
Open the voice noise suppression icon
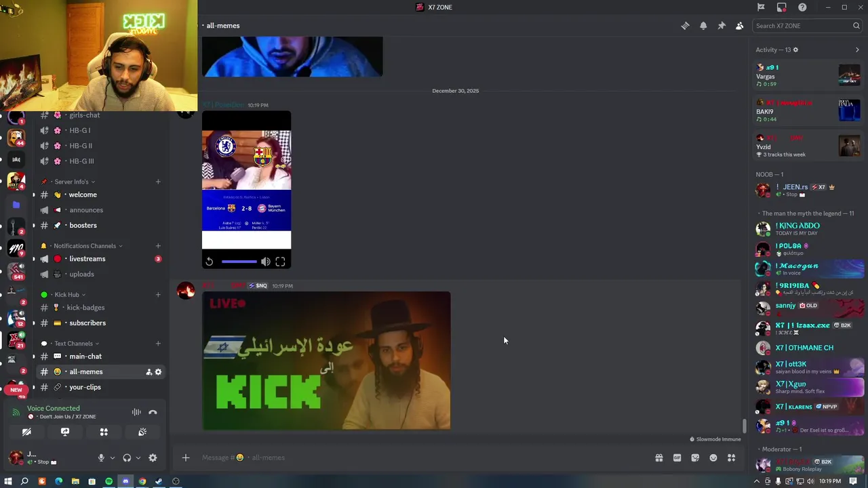(x=136, y=412)
